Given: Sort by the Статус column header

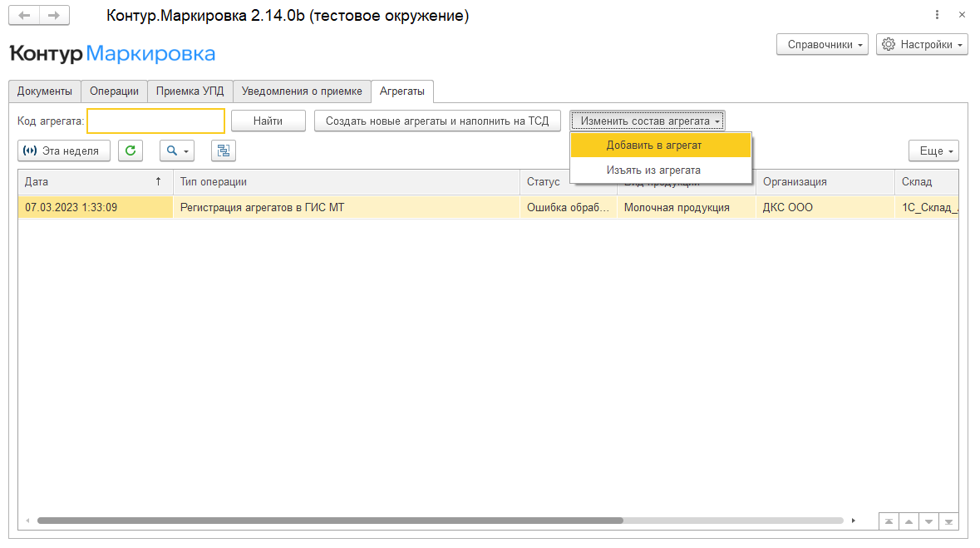Looking at the screenshot, I should 544,182.
